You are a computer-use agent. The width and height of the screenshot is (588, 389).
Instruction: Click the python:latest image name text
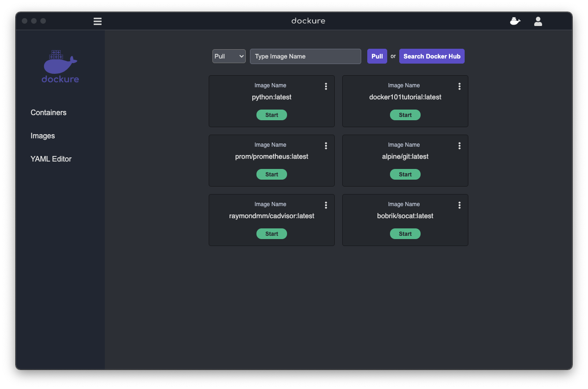pyautogui.click(x=272, y=97)
